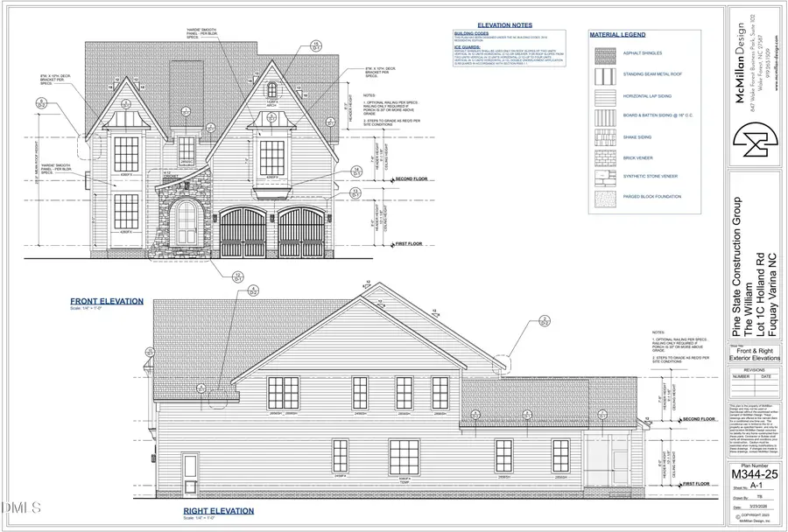Click 'The William' plan name
The image size is (788, 532).
click(749, 310)
